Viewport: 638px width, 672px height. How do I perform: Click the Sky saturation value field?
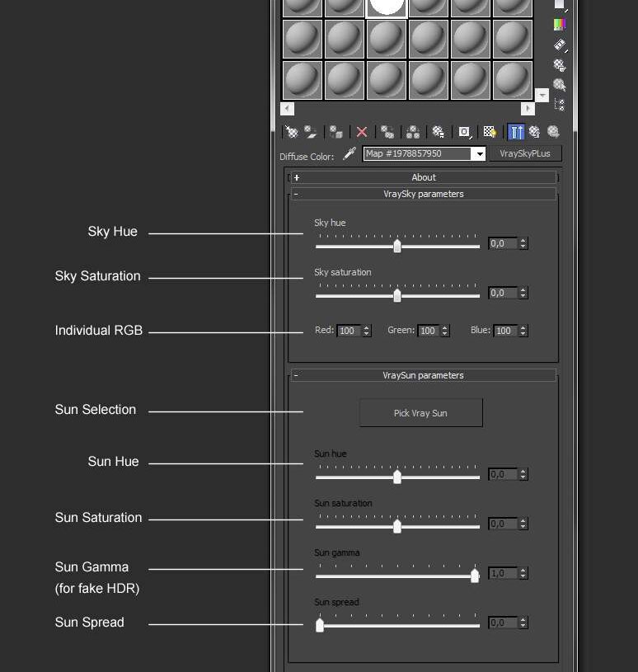(503, 293)
